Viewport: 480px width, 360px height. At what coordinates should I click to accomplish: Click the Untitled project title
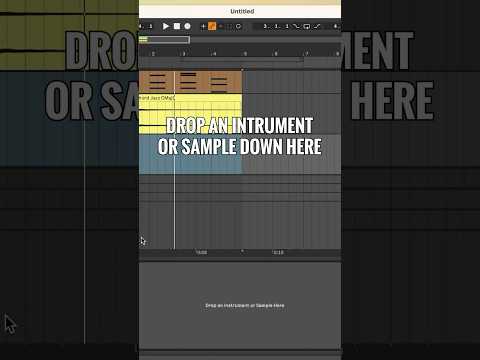(242, 11)
